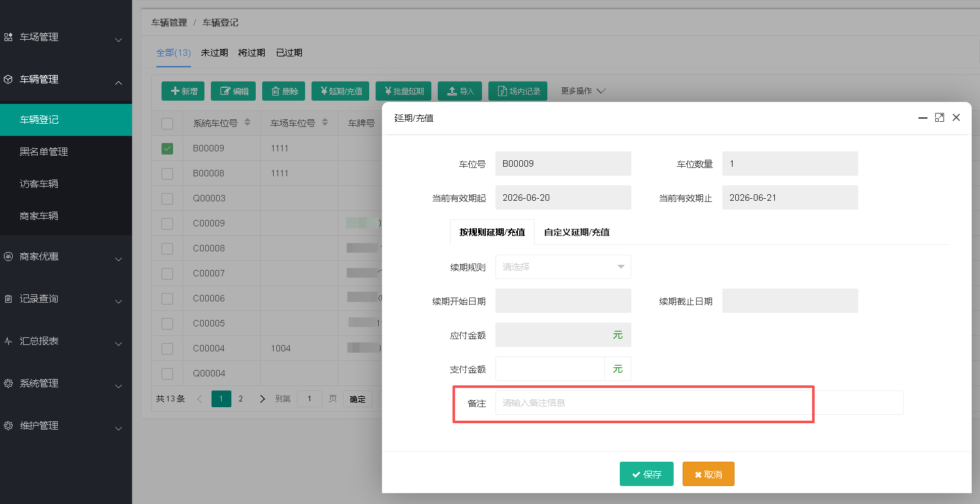Click the 取消 button
The width and height of the screenshot is (980, 504).
708,474
